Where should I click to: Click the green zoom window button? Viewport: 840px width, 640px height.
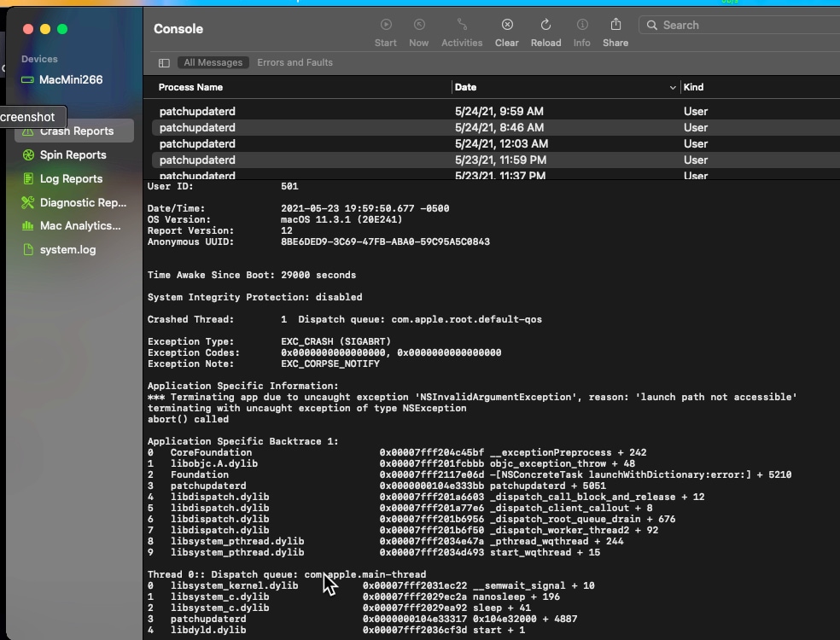point(62,29)
